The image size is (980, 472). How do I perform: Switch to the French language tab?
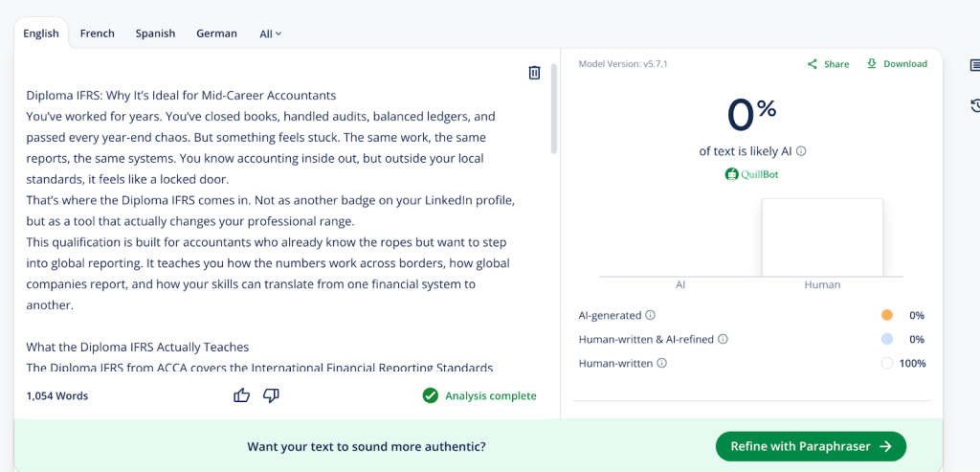[x=98, y=34]
